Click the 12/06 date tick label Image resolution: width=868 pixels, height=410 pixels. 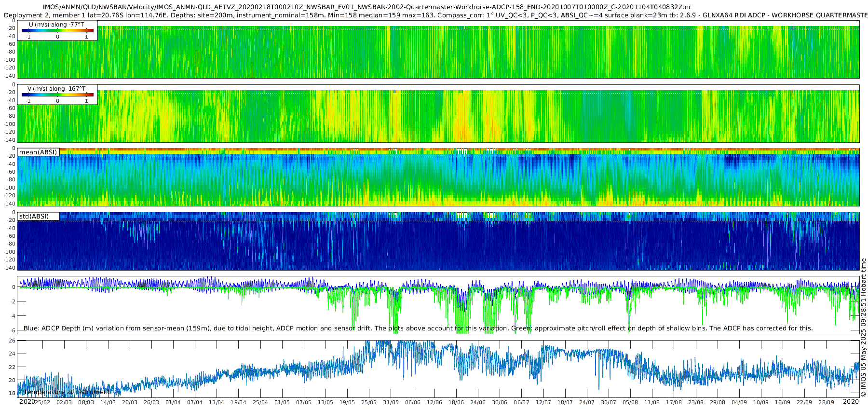coord(434,402)
